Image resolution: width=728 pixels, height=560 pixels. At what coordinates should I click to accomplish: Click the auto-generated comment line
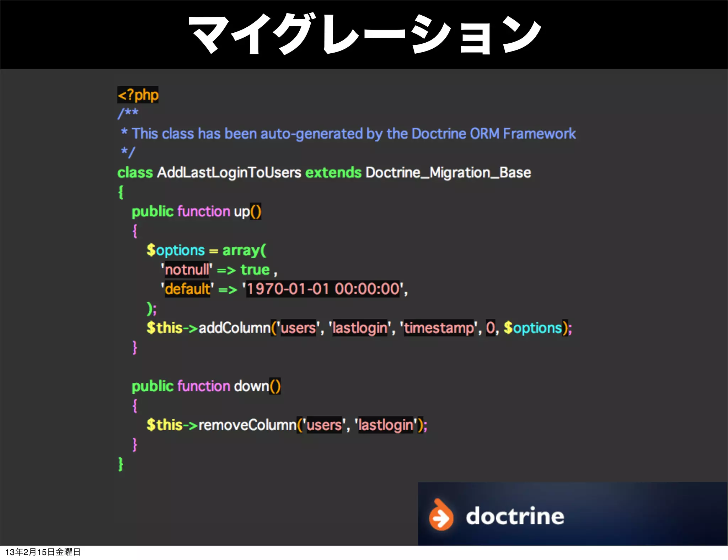[348, 134]
